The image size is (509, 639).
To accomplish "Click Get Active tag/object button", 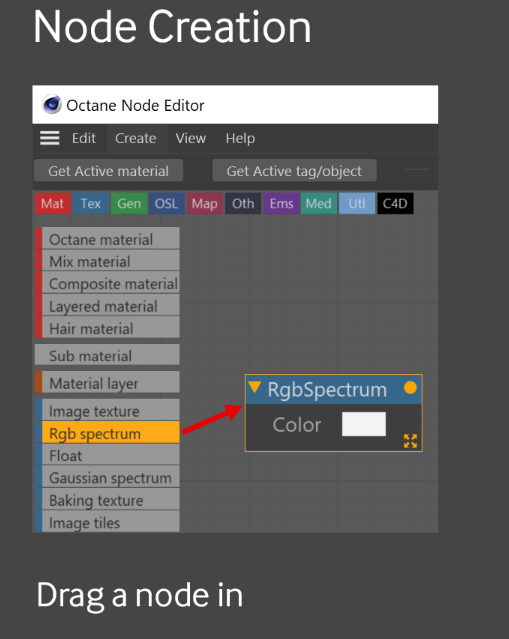I will pyautogui.click(x=294, y=171).
